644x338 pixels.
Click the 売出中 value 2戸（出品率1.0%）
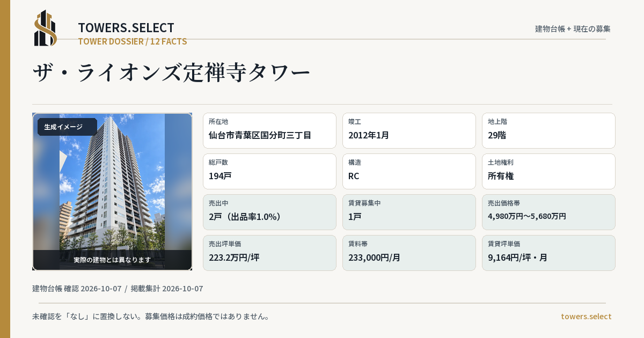click(245, 217)
